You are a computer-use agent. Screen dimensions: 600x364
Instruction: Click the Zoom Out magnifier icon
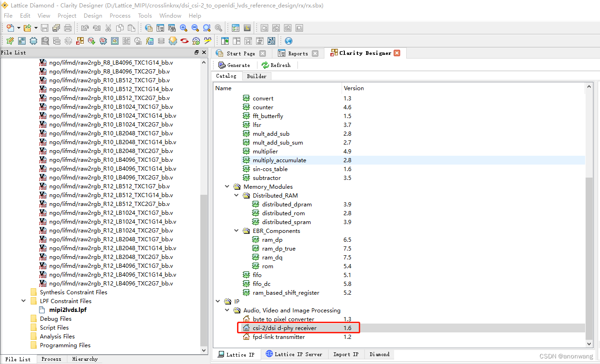click(195, 28)
